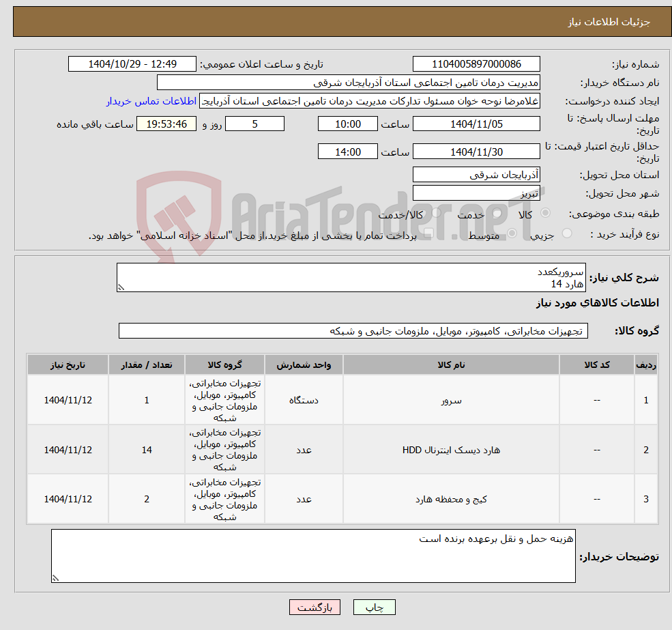
Task: Click the general description textarea سروریکعدد
Action: pyautogui.click(x=351, y=278)
